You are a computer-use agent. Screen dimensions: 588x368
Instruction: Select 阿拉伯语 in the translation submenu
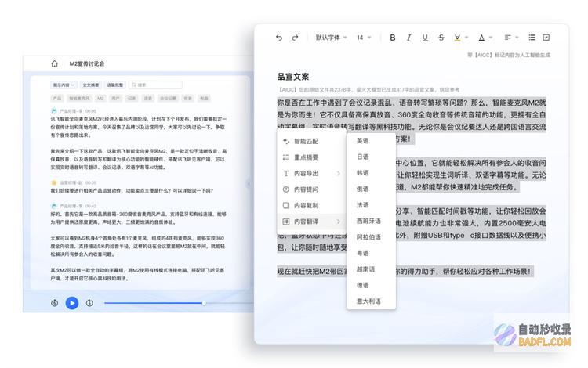[368, 237]
